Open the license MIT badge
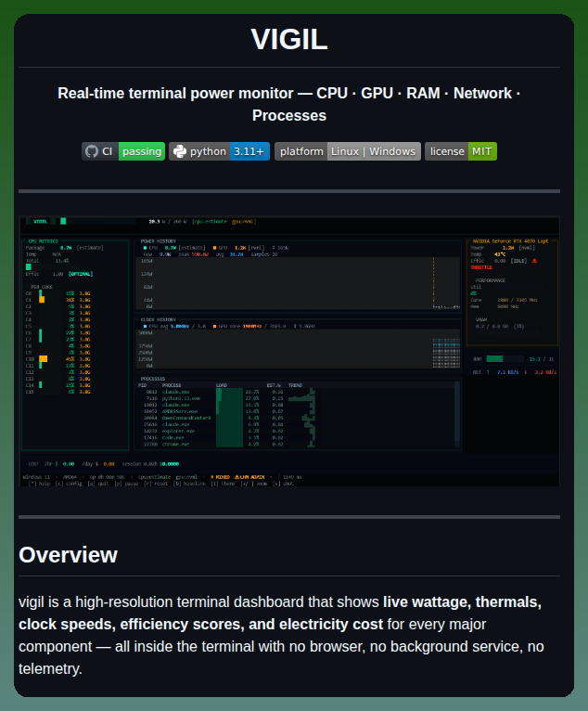Screen dimensions: 588x711 click(461, 151)
